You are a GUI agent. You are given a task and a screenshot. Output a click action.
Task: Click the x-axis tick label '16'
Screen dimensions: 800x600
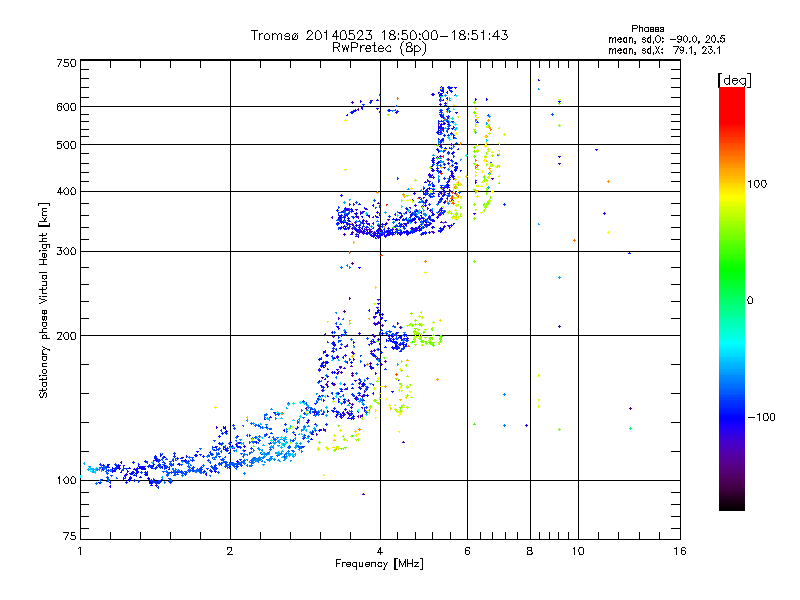click(x=680, y=551)
